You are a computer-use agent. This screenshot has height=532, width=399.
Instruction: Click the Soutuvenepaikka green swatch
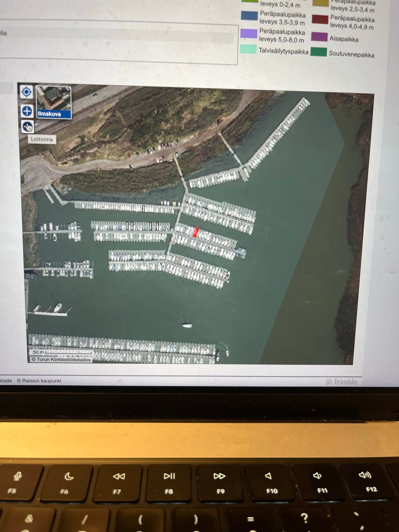tap(318, 52)
